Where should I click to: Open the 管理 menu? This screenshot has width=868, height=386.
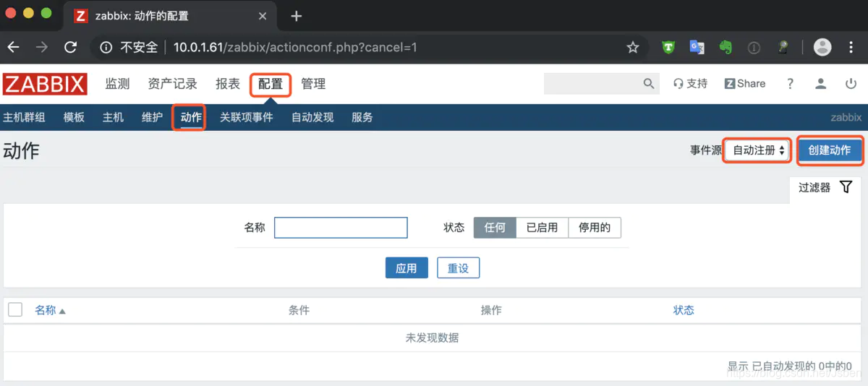pos(313,84)
